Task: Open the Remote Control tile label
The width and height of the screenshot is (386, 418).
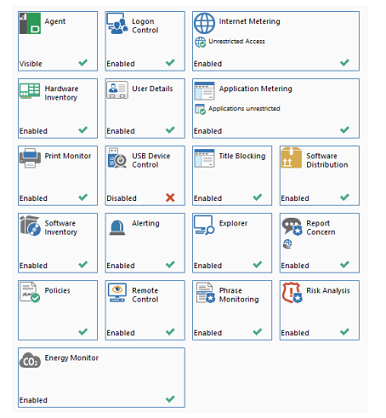Action: pos(145,295)
